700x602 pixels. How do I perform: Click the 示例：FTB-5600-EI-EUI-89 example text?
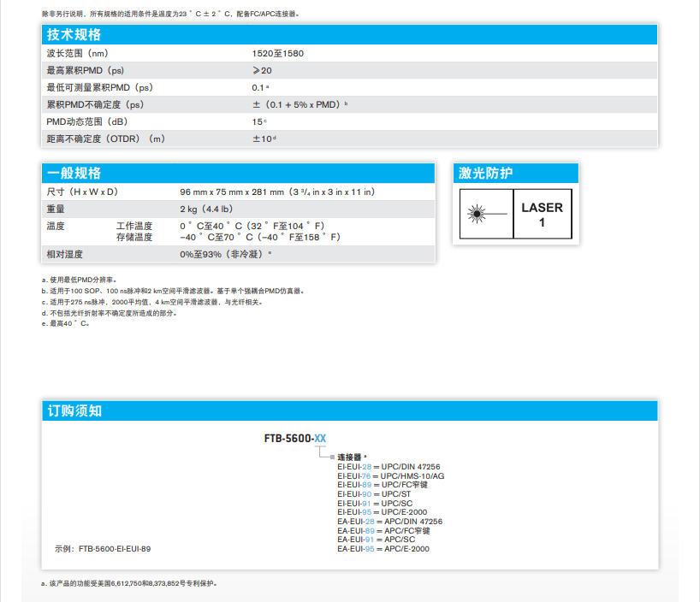(x=103, y=549)
